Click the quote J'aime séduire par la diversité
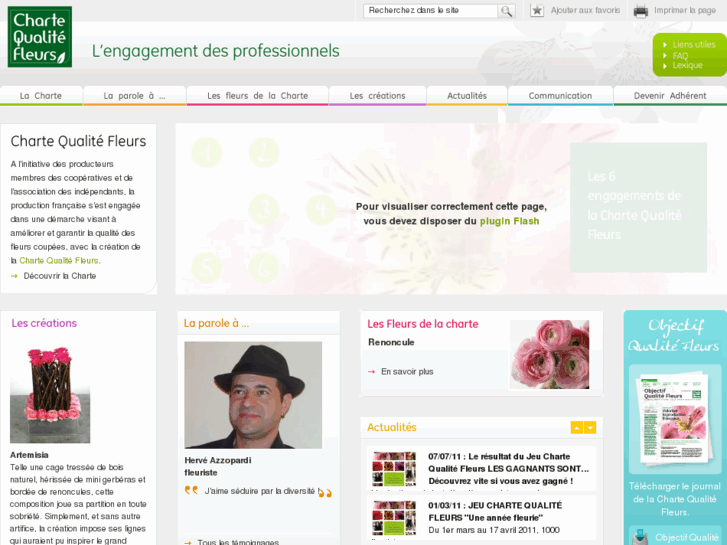727x545 pixels. pos(260,491)
